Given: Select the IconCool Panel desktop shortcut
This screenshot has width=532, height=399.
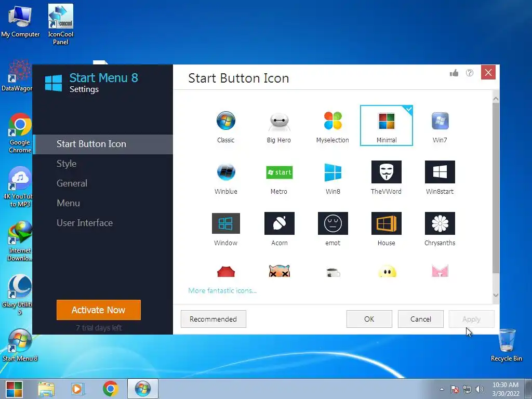Looking at the screenshot, I should 61,24.
